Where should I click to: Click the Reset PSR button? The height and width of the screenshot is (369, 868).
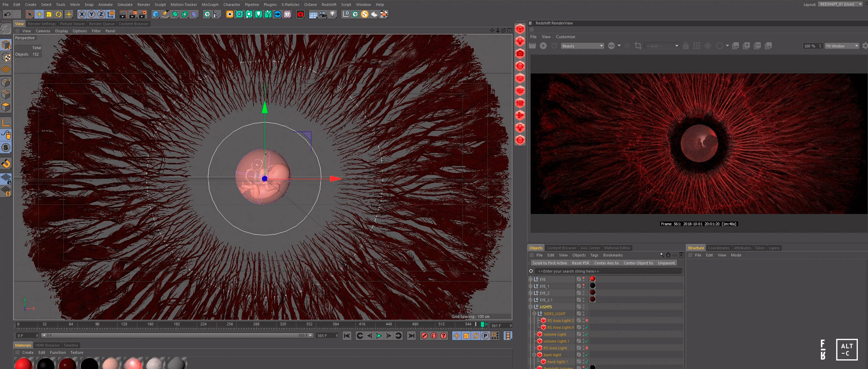tap(580, 263)
